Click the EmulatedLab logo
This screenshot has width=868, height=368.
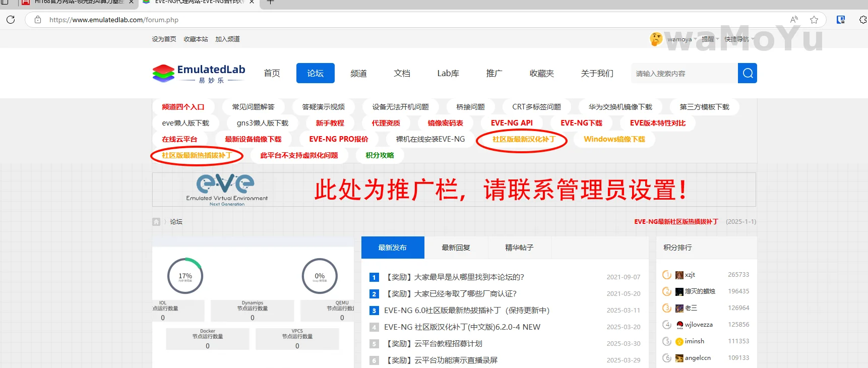point(199,73)
